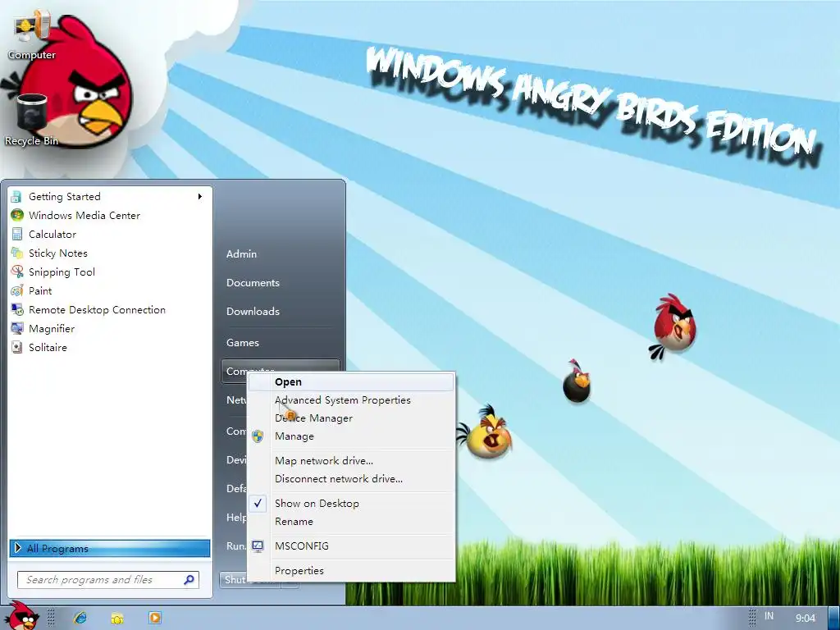Screen dimensions: 840x630
Task: Launch MSCONFIG from context menu
Action: pos(351,546)
